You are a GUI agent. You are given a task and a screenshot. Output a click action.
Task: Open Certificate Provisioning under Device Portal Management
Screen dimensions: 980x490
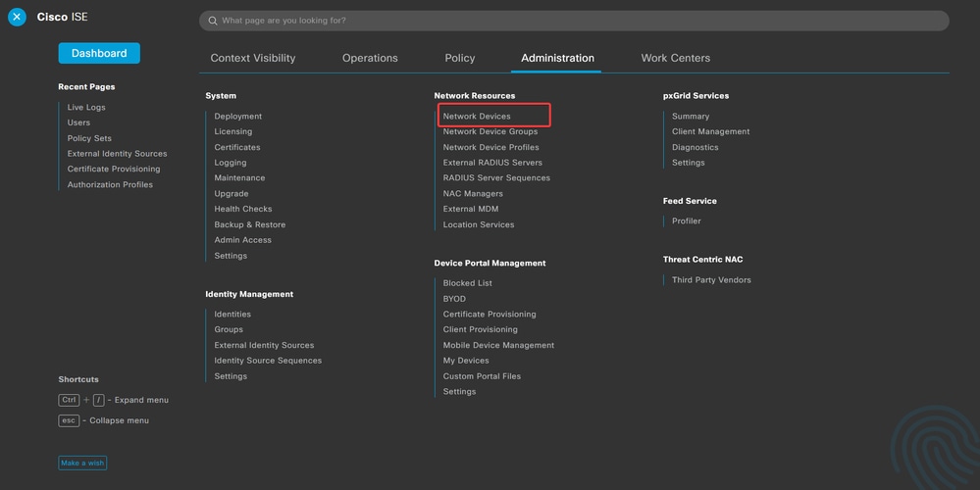(490, 314)
